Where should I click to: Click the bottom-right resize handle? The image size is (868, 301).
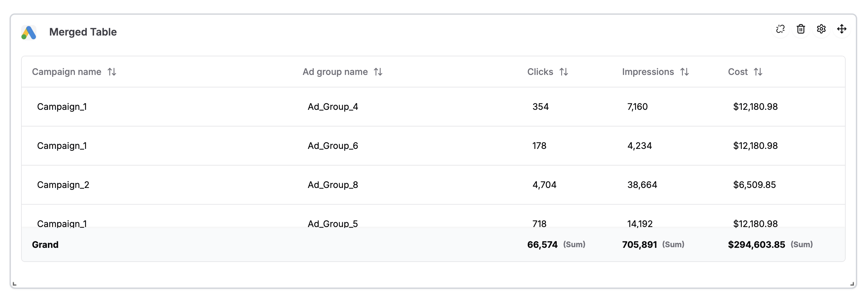click(852, 284)
